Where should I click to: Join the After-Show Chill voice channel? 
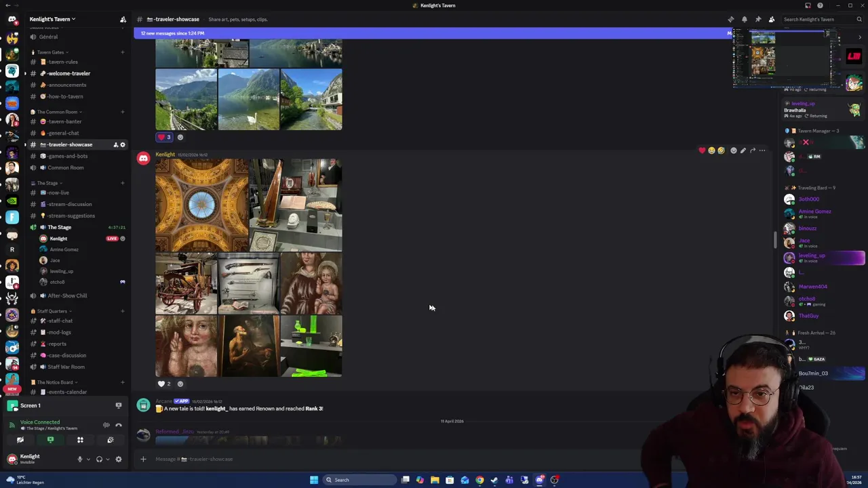pos(77,296)
